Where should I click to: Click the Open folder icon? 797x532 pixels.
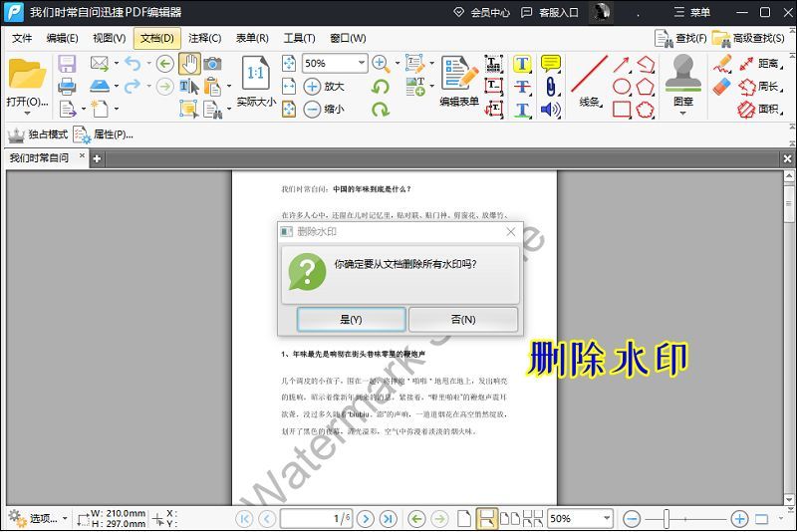pyautogui.click(x=27, y=74)
